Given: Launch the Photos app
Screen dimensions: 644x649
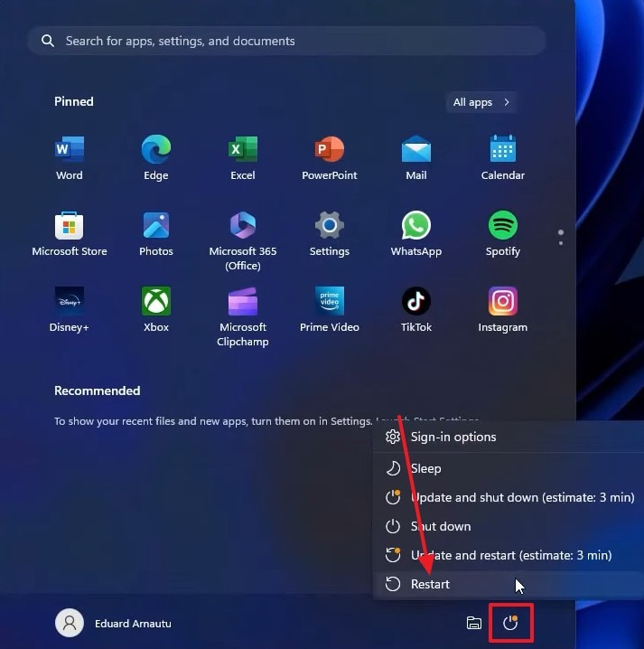Looking at the screenshot, I should point(156,234).
